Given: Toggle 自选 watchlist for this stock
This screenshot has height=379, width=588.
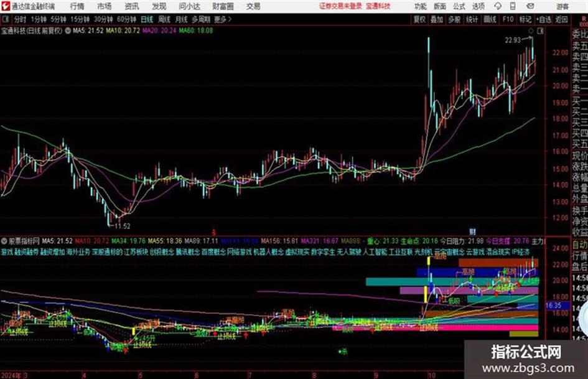Looking at the screenshot, I should (544, 19).
